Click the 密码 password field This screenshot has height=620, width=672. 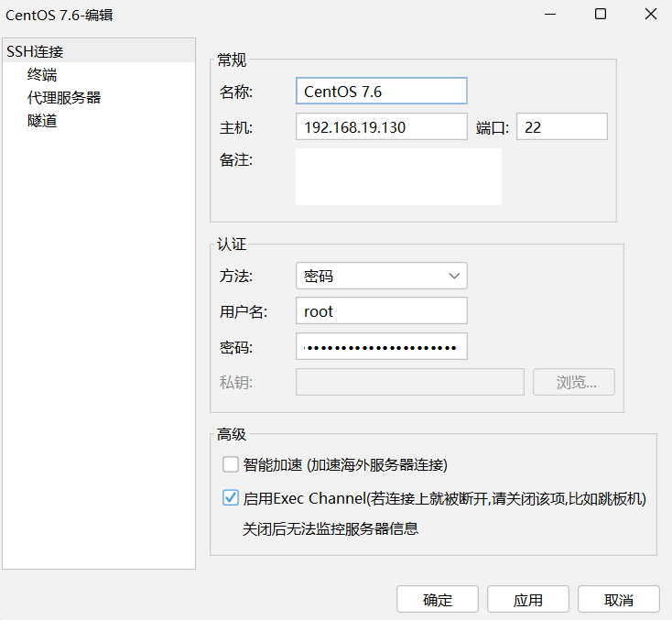pyautogui.click(x=382, y=346)
